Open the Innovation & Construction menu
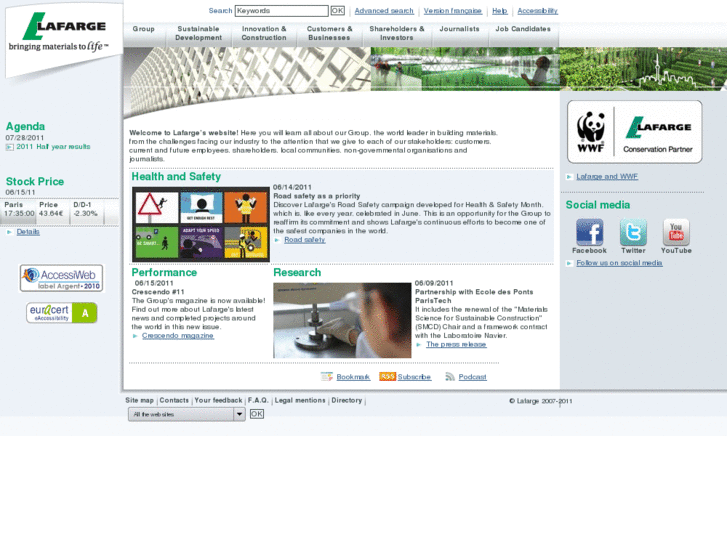 264,33
